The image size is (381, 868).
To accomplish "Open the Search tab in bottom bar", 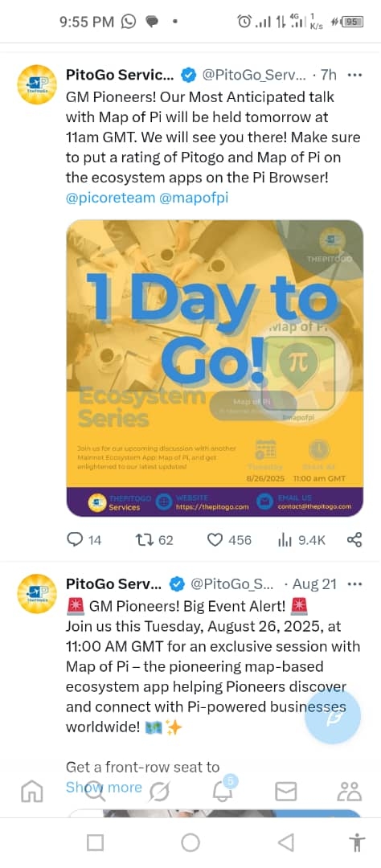I will [x=94, y=792].
